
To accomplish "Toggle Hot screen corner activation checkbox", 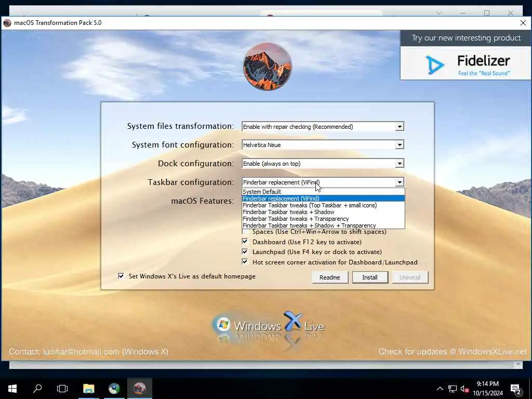I will point(245,262).
